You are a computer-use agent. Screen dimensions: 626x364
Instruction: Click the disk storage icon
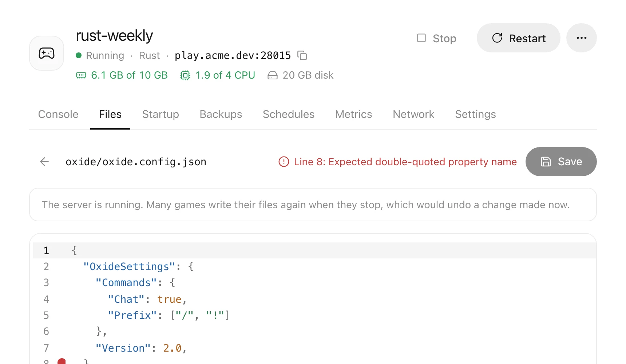(273, 75)
